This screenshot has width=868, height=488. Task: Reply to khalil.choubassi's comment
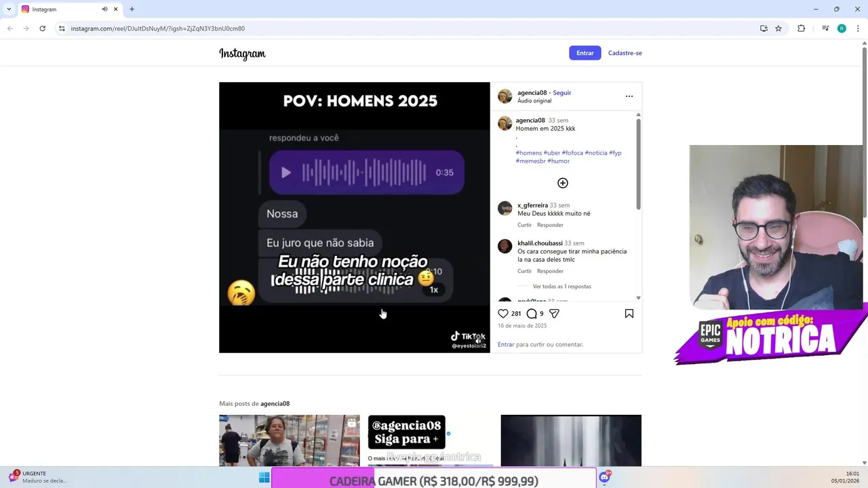(550, 271)
